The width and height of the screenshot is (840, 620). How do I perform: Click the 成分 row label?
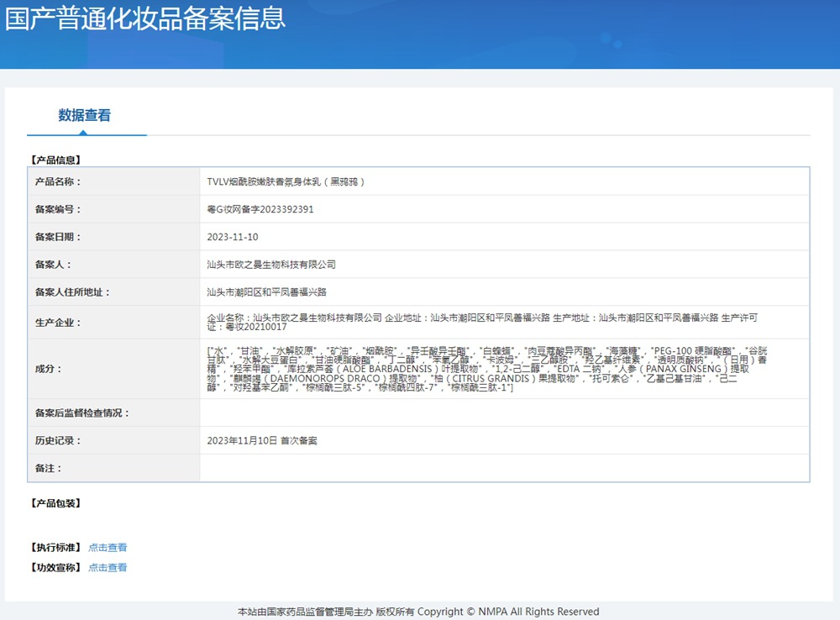pyautogui.click(x=48, y=369)
